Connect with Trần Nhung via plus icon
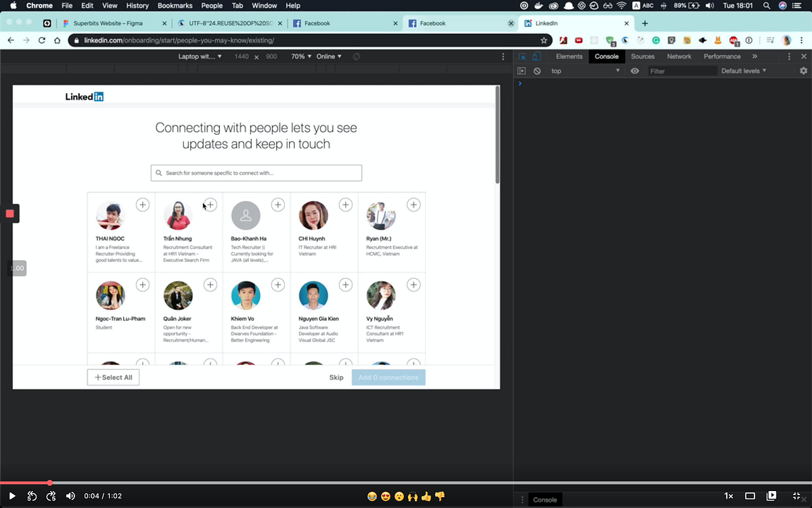The height and width of the screenshot is (508, 812). pos(210,204)
